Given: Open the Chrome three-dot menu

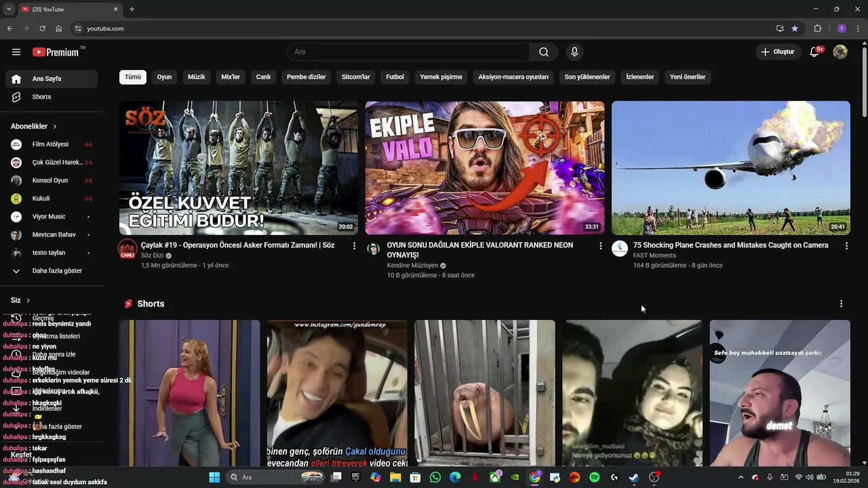Looking at the screenshot, I should pyautogui.click(x=859, y=28).
